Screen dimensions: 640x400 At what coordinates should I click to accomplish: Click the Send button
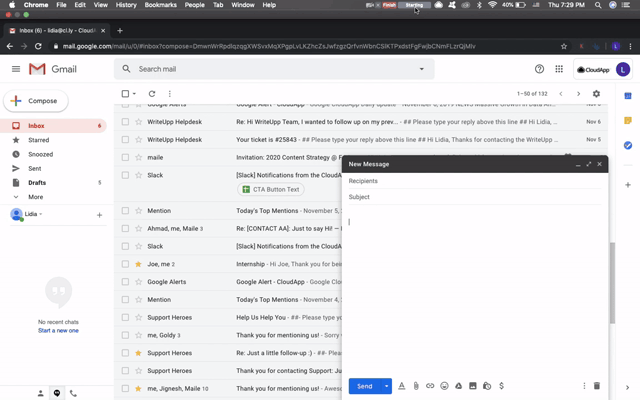pyautogui.click(x=364, y=386)
